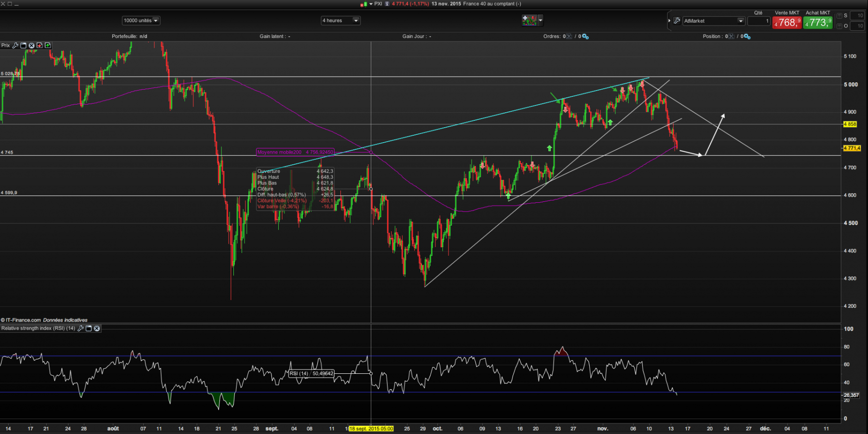The width and height of the screenshot is (868, 434).
Task: Remove the RSI indicator with X icon
Action: pos(97,328)
